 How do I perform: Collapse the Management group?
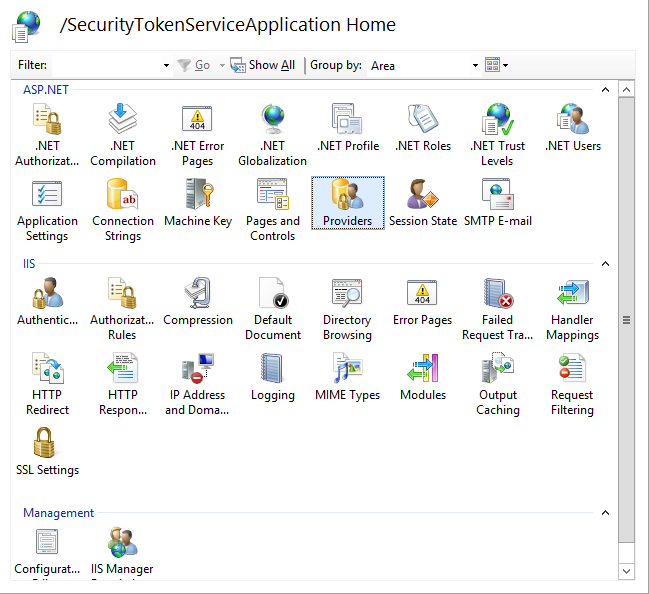(x=605, y=513)
